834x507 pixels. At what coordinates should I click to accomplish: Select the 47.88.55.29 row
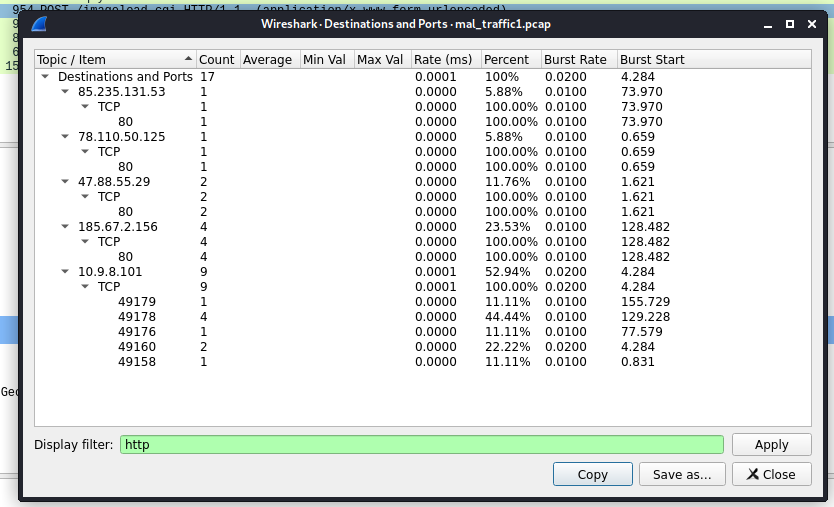pyautogui.click(x=423, y=181)
